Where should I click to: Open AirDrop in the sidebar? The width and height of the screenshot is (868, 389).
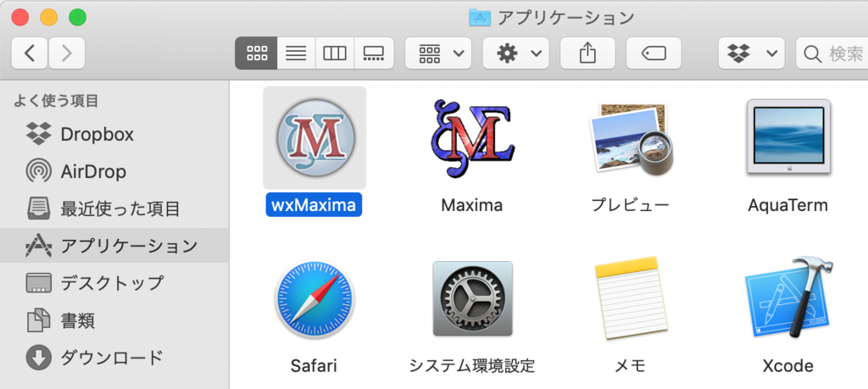point(114,171)
